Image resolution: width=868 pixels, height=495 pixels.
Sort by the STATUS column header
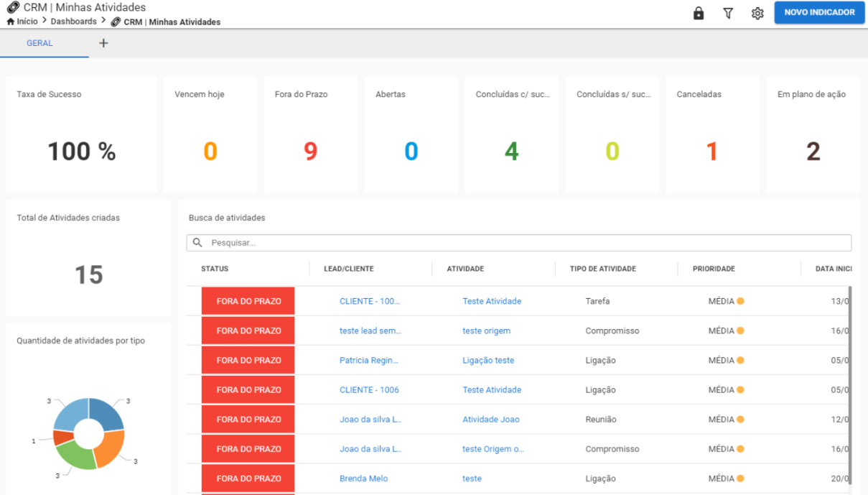click(x=215, y=269)
